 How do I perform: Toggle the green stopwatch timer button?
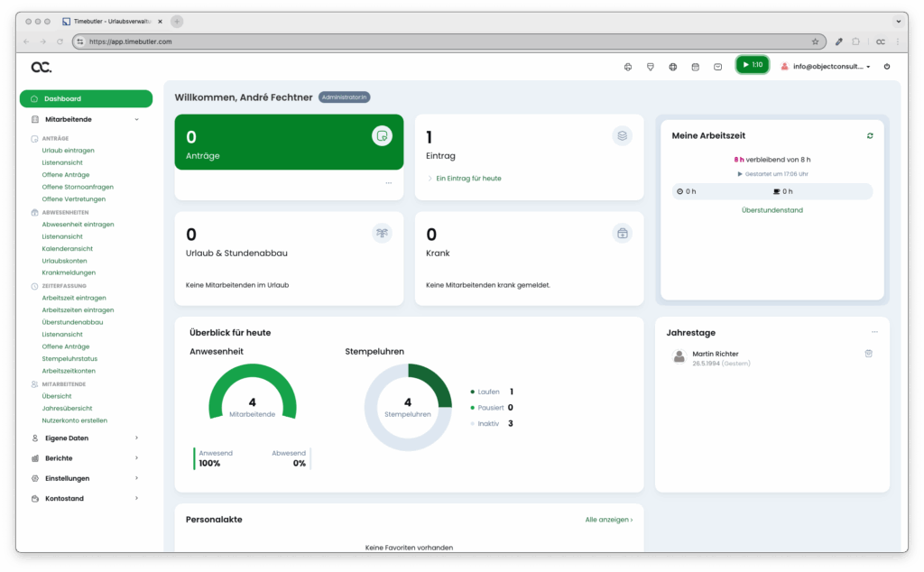click(752, 65)
